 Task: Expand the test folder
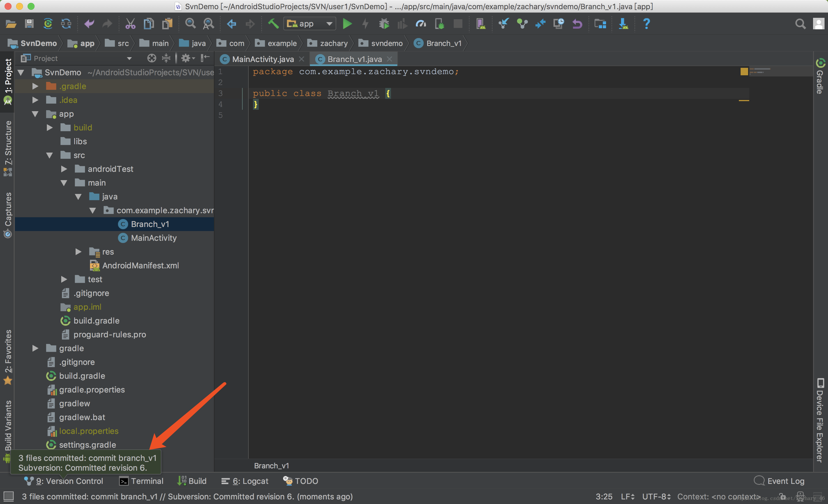coord(64,279)
